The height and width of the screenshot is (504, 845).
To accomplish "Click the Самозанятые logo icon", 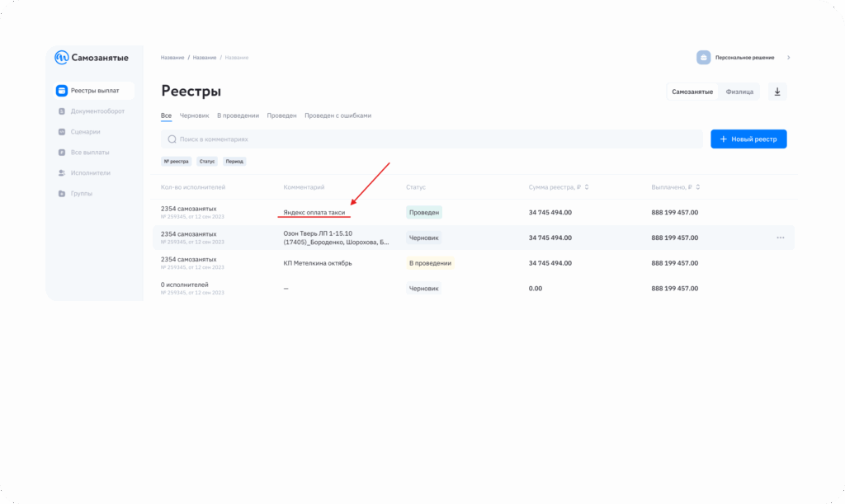I will [x=62, y=58].
